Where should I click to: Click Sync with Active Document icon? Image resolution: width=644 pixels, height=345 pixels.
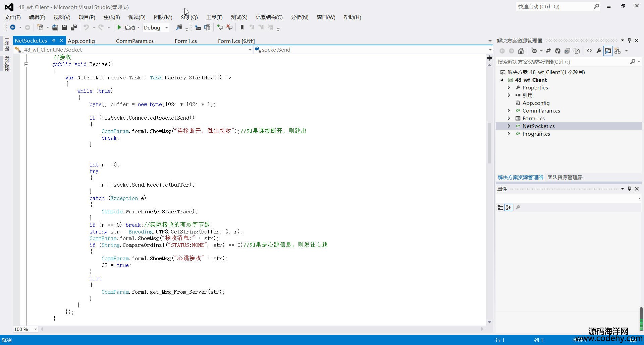(x=548, y=51)
